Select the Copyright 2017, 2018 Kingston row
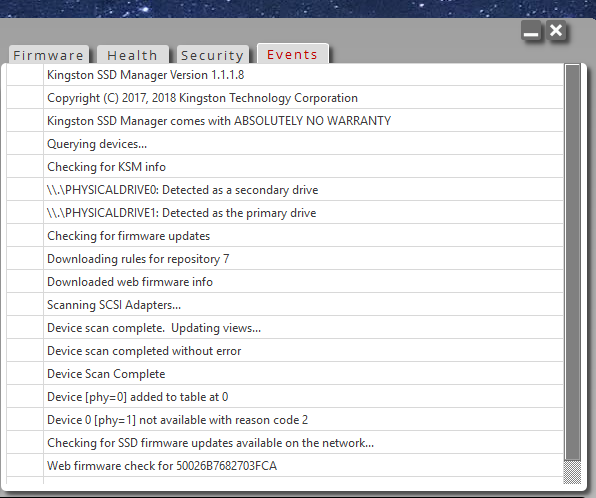Viewport: 596px width, 498px height. tap(285, 98)
